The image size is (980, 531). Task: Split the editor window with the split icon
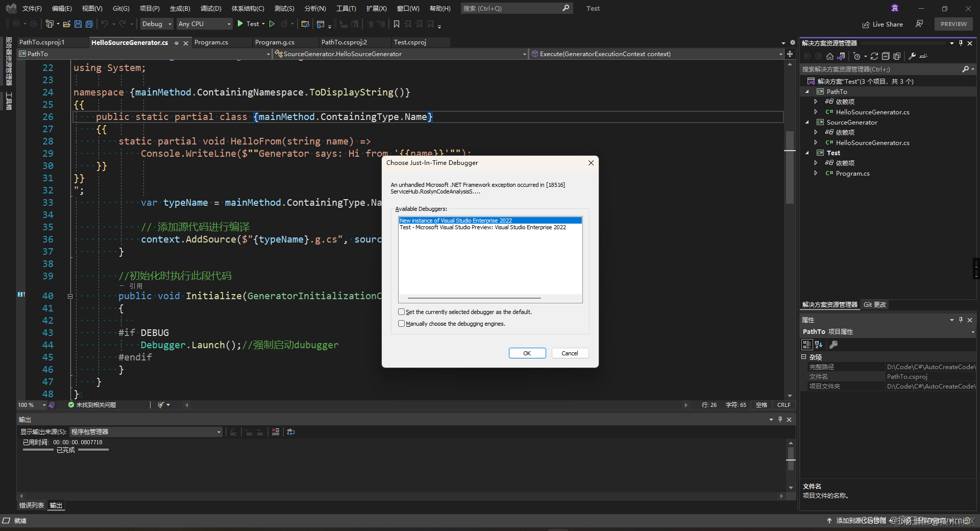[790, 54]
